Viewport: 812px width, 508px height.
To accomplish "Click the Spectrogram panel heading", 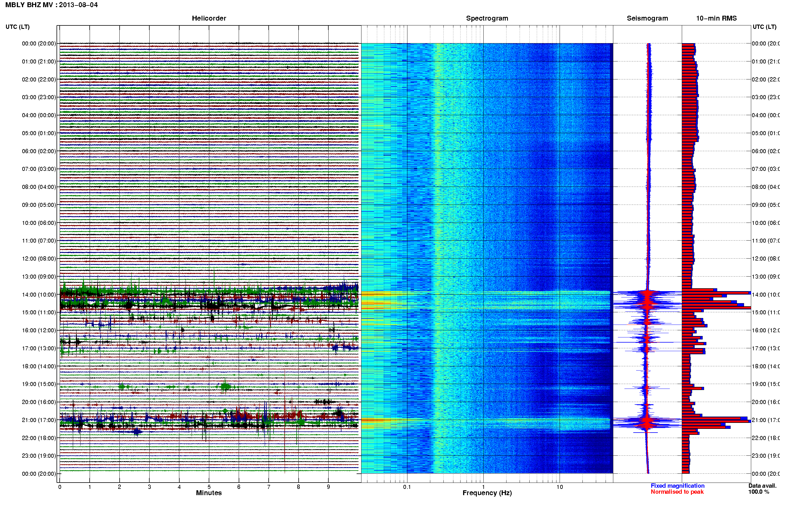I will click(x=487, y=19).
